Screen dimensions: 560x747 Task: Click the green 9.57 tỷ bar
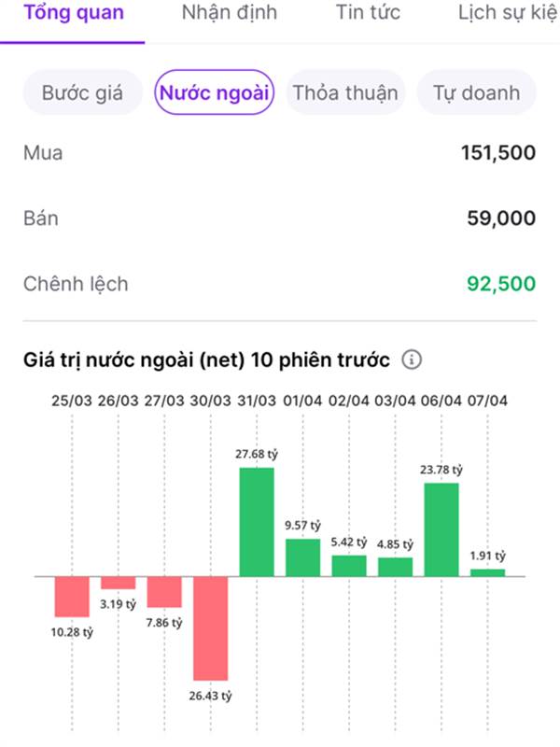tap(302, 557)
